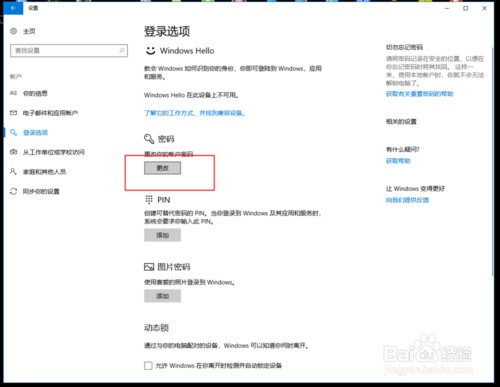Image resolution: width=500 pixels, height=387 pixels.
Task: Click the 添加 button under 图片密码
Action: click(162, 296)
